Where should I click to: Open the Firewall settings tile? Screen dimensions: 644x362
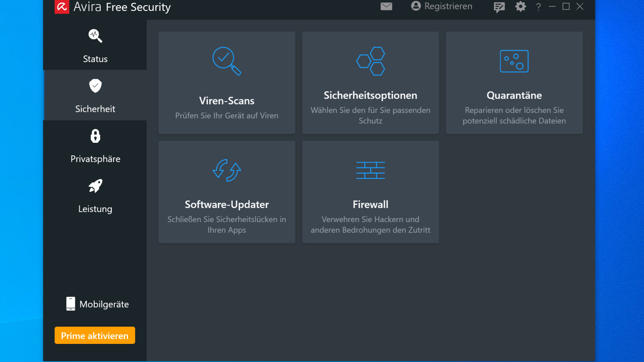click(370, 192)
